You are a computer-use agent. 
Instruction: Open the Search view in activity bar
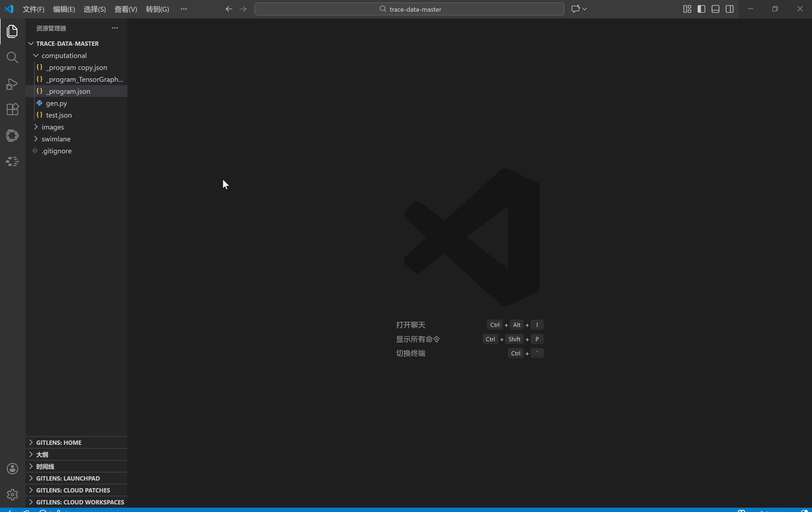pos(12,57)
